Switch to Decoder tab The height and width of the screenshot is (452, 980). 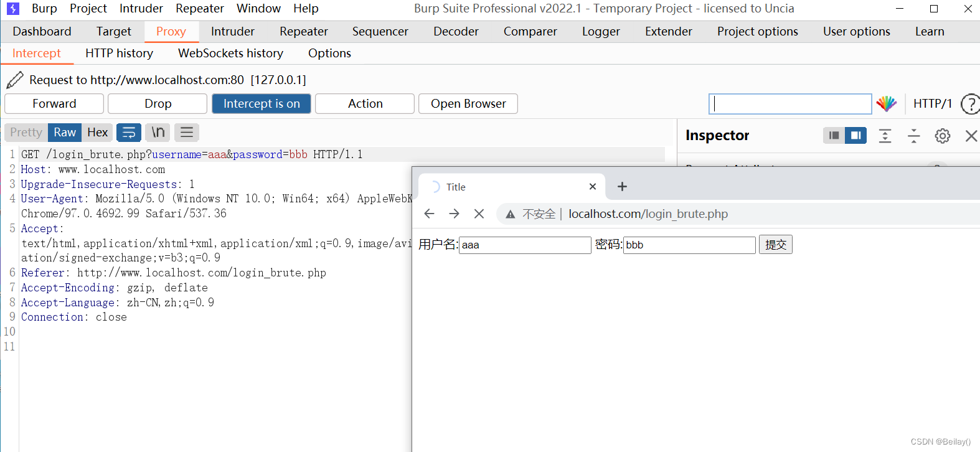[456, 32]
